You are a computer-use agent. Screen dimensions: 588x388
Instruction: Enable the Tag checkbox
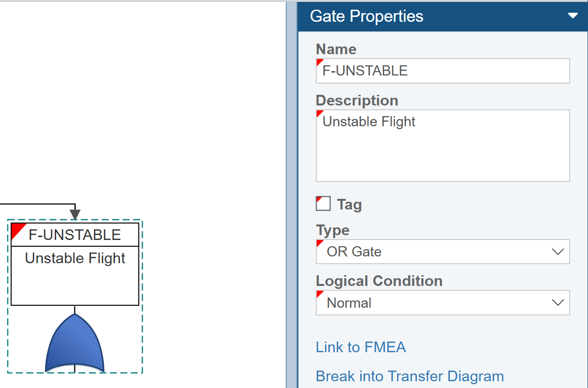point(323,204)
